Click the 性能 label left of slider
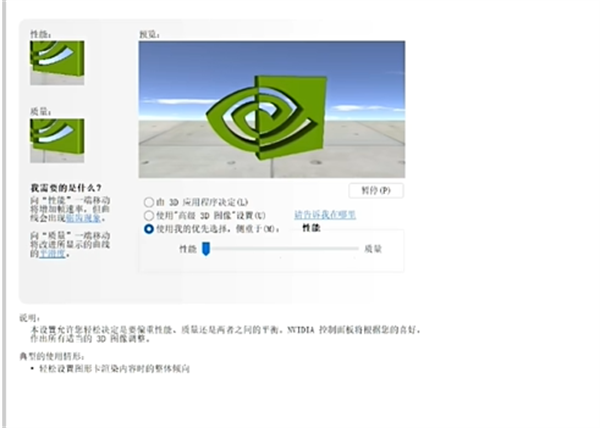The image size is (600, 428). (x=188, y=249)
